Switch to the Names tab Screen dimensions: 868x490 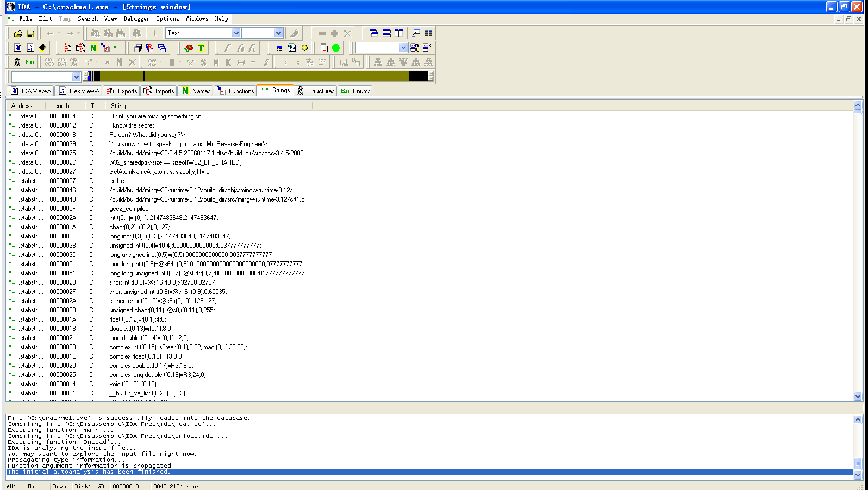[196, 91]
